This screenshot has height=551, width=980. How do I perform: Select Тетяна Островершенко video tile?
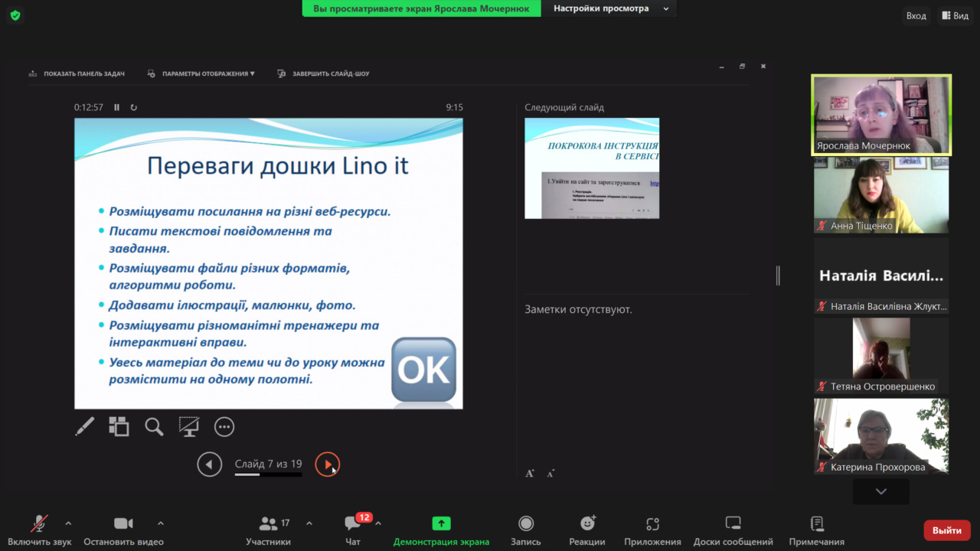881,356
